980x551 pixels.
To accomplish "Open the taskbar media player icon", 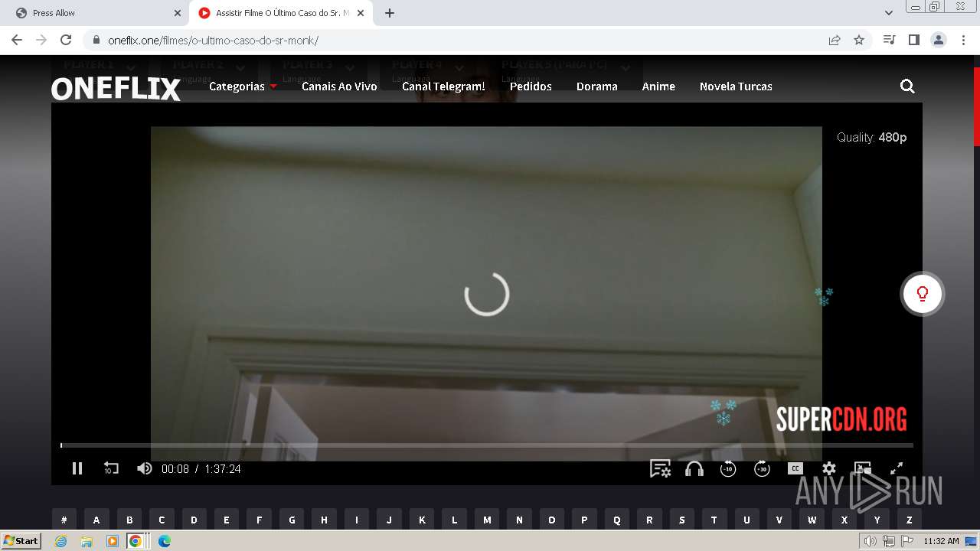I will [113, 541].
